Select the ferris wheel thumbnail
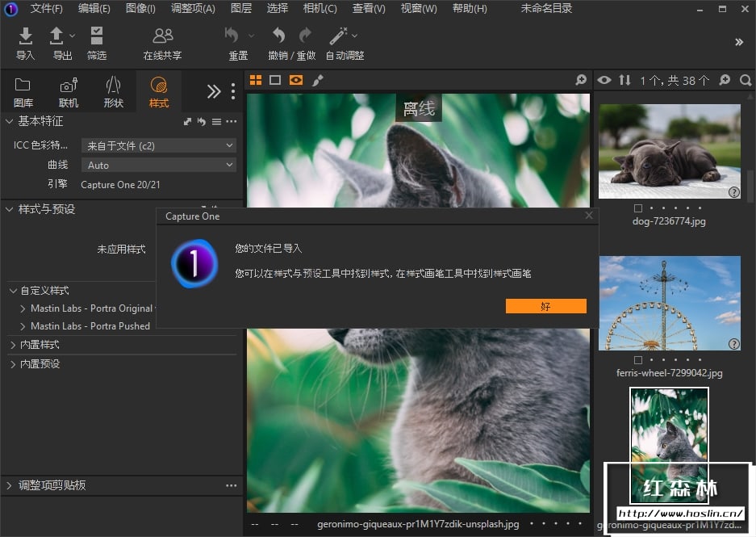The image size is (756, 537). [x=669, y=303]
